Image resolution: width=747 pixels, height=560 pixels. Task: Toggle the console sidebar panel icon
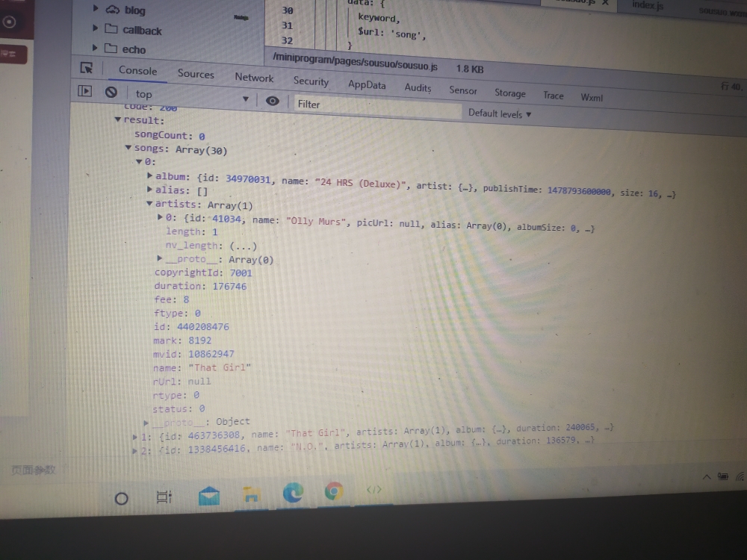click(x=85, y=90)
